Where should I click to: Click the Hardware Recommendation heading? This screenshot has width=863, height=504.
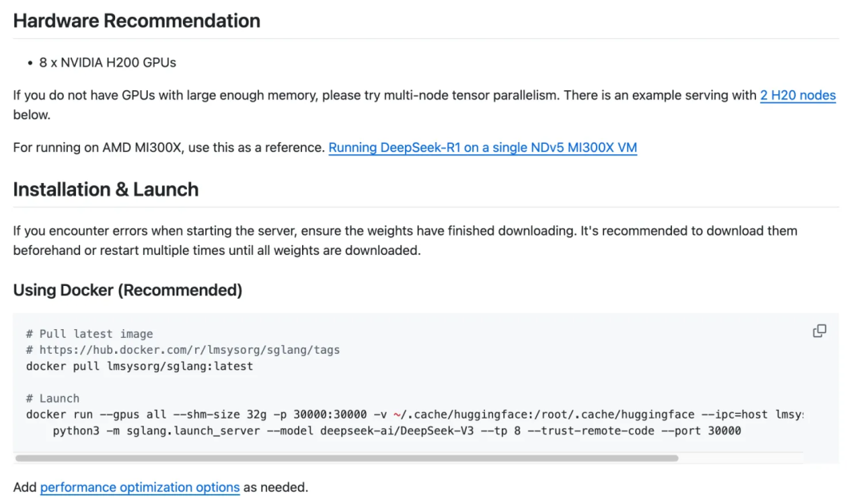pyautogui.click(x=137, y=21)
